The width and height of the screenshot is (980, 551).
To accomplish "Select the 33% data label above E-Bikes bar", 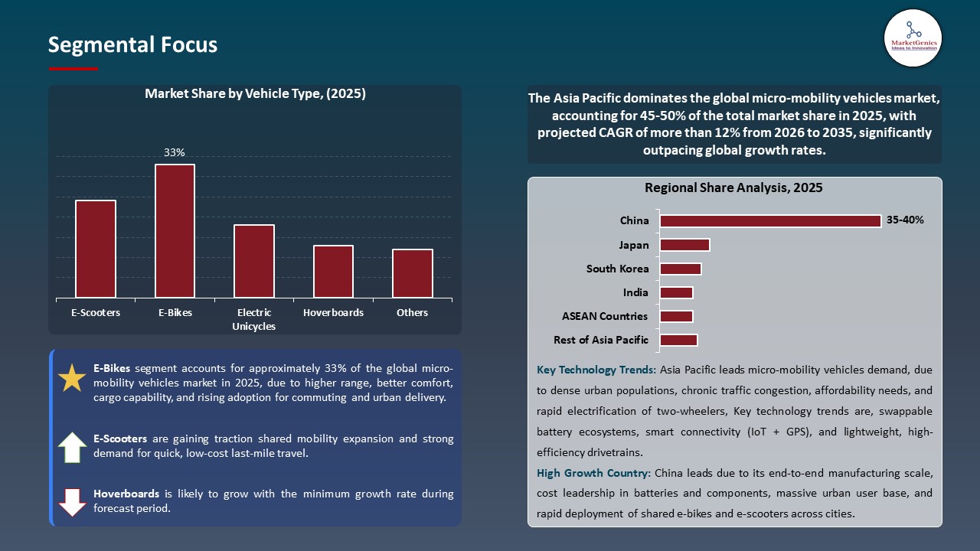I will coord(174,152).
